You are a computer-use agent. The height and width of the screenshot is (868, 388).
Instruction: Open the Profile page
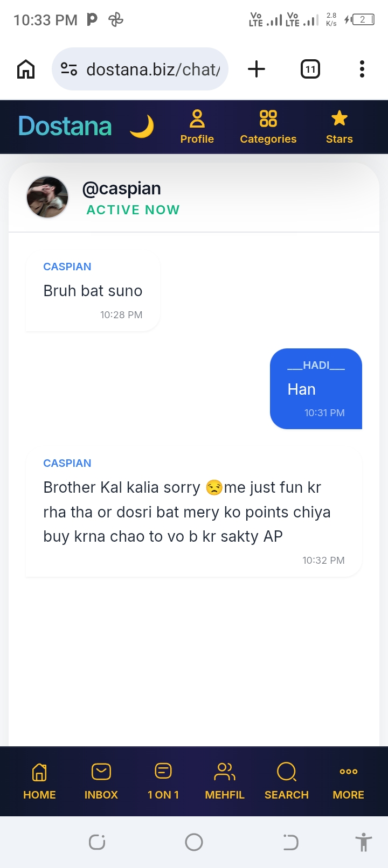click(x=197, y=127)
